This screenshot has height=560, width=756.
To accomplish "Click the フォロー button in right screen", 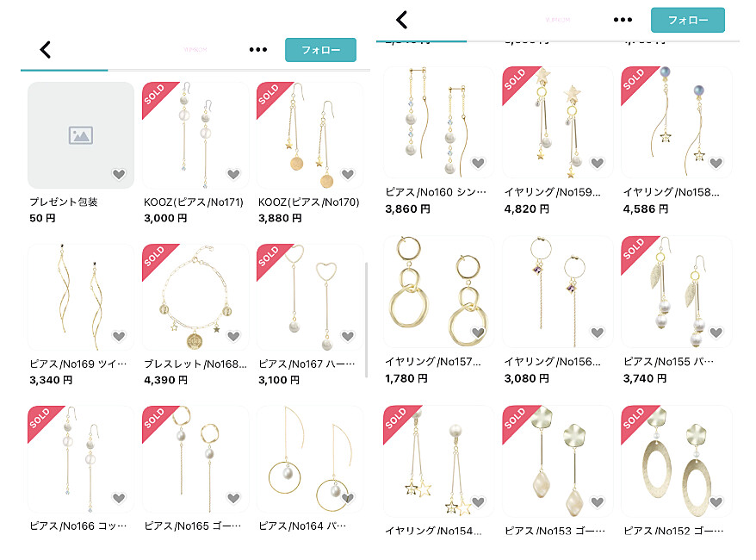I will tap(687, 20).
